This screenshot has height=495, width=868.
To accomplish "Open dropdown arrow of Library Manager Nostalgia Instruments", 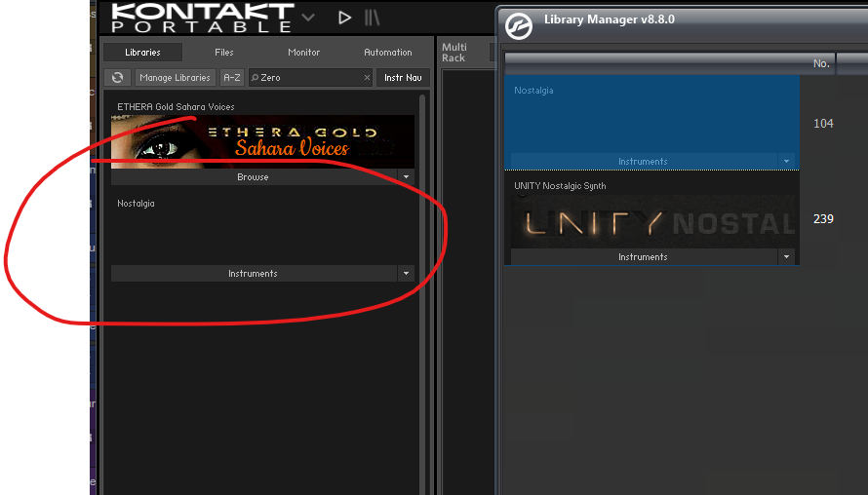I will click(787, 162).
